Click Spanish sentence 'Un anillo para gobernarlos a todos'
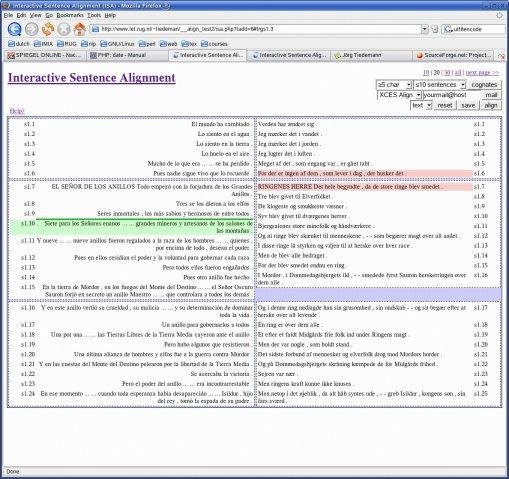 [x=207, y=325]
